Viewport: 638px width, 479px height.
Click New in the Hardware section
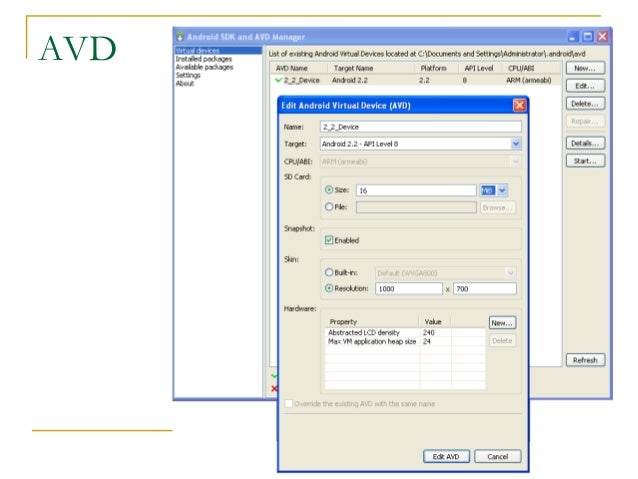(x=502, y=323)
